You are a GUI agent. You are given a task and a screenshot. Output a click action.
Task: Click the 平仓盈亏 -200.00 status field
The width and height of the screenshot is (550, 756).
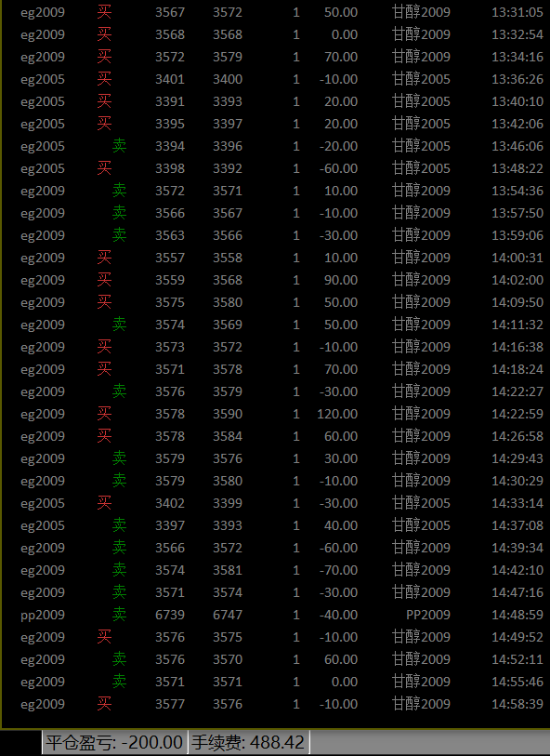[114, 742]
